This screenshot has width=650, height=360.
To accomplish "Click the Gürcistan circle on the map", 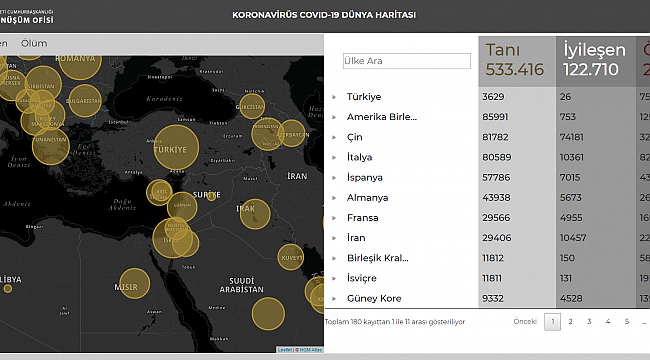I will tap(252, 106).
